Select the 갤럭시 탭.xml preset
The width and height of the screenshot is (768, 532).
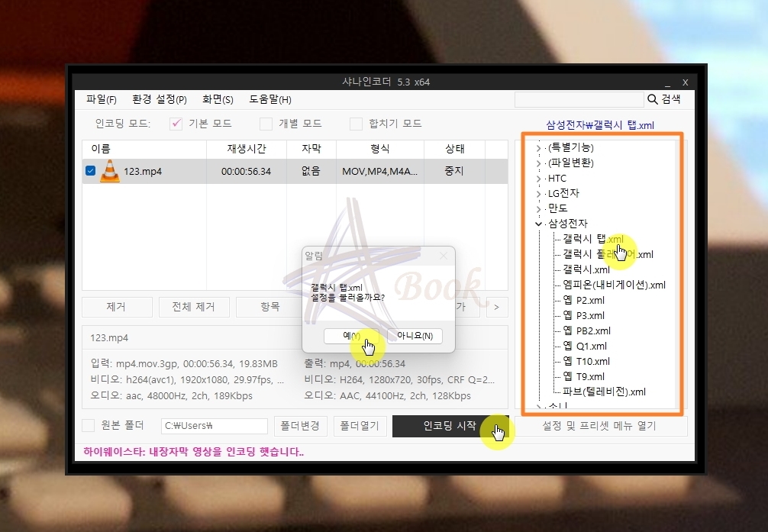pyautogui.click(x=592, y=239)
